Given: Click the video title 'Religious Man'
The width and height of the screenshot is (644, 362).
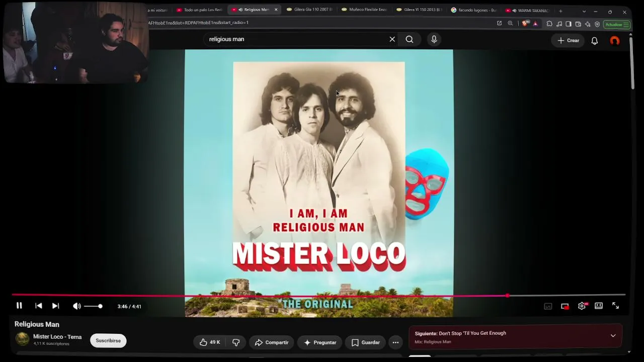Looking at the screenshot, I should coord(37,324).
